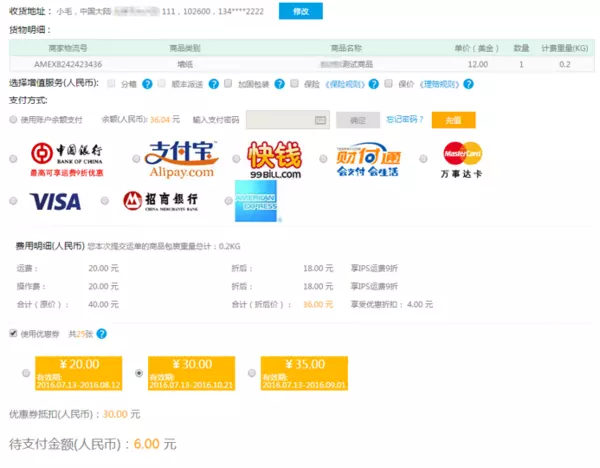Choose the ¥30.00 coupon radio

[x=139, y=373]
